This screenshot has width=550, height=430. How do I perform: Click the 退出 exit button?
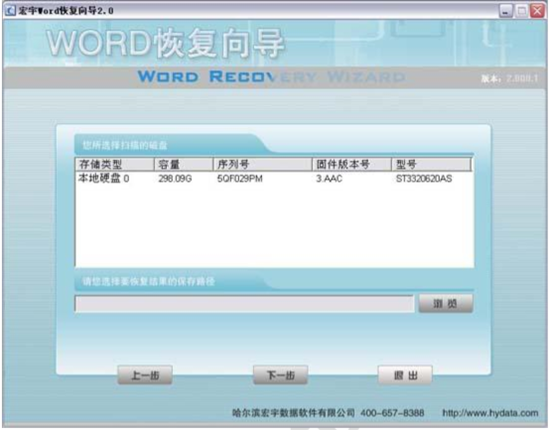405,376
